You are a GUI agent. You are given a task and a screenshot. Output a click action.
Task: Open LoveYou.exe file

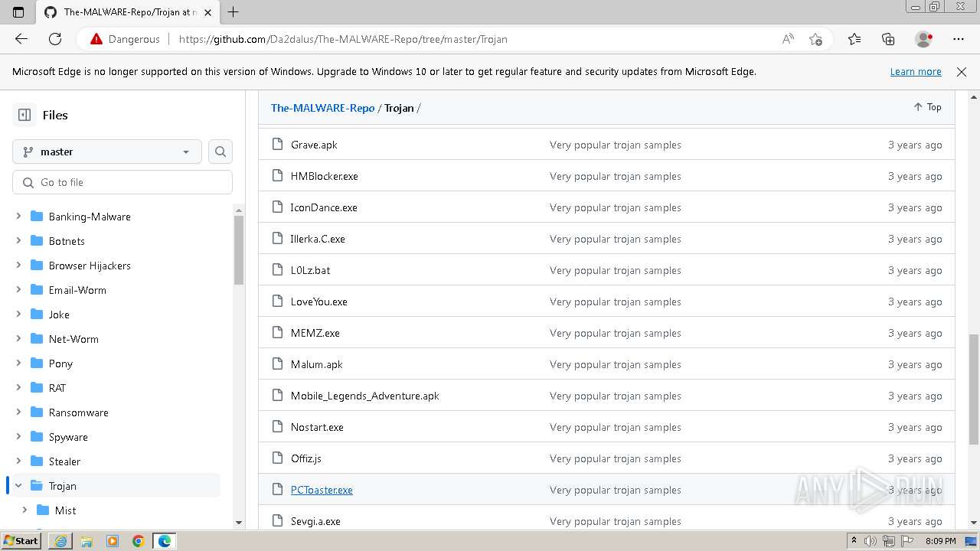click(319, 302)
